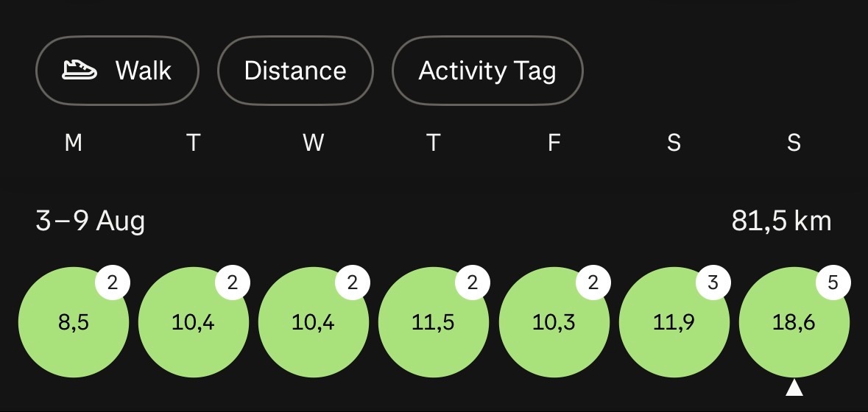
Task: Click the 2 activities badge on Friday
Action: pos(593,283)
